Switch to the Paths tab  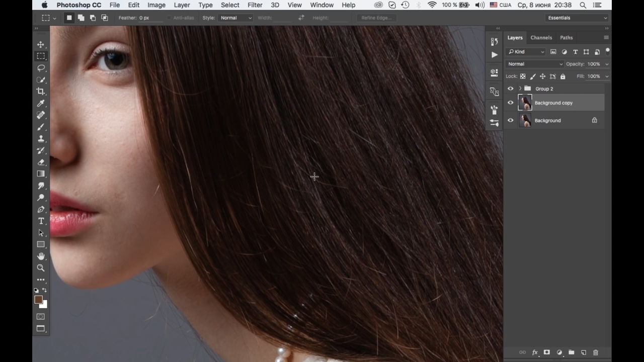click(x=566, y=38)
